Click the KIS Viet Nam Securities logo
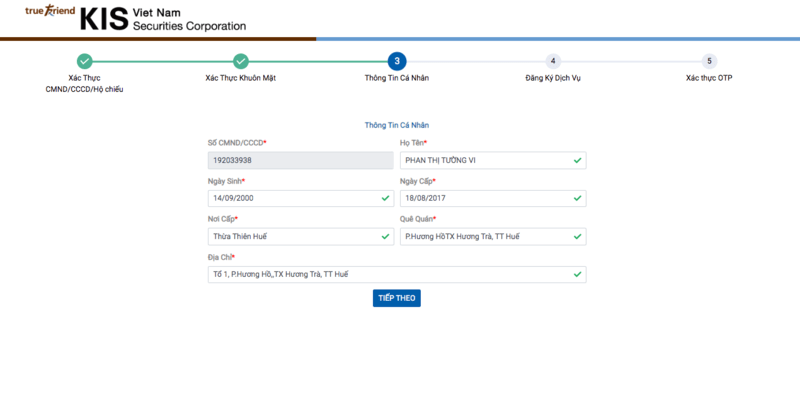This screenshot has width=800, height=397. [x=163, y=19]
